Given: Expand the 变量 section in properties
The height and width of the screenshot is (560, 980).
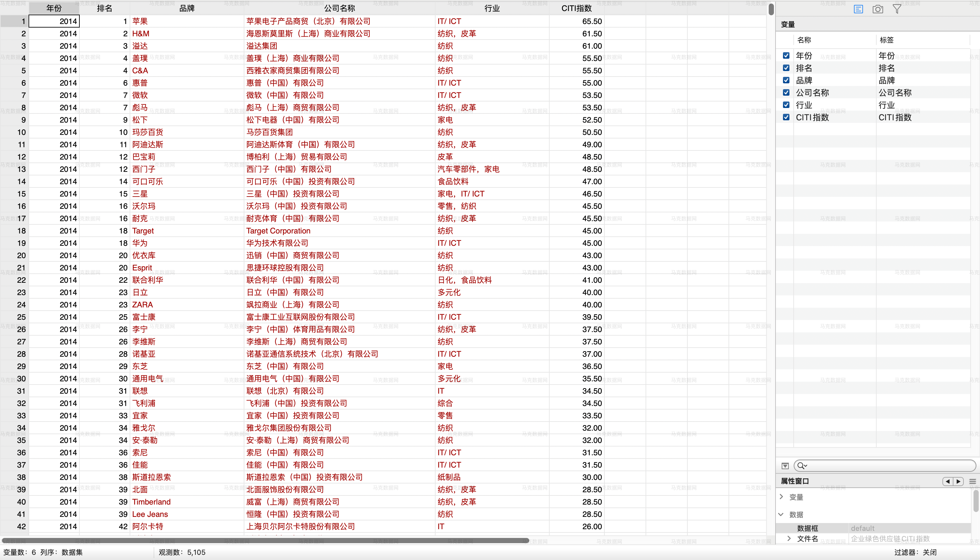Looking at the screenshot, I should pos(781,497).
